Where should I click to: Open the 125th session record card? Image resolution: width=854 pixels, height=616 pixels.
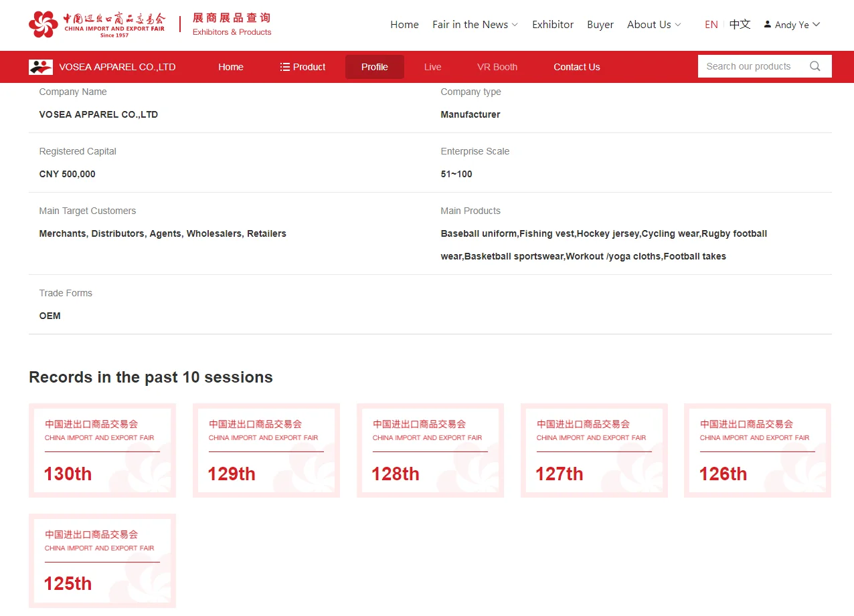pyautogui.click(x=102, y=560)
